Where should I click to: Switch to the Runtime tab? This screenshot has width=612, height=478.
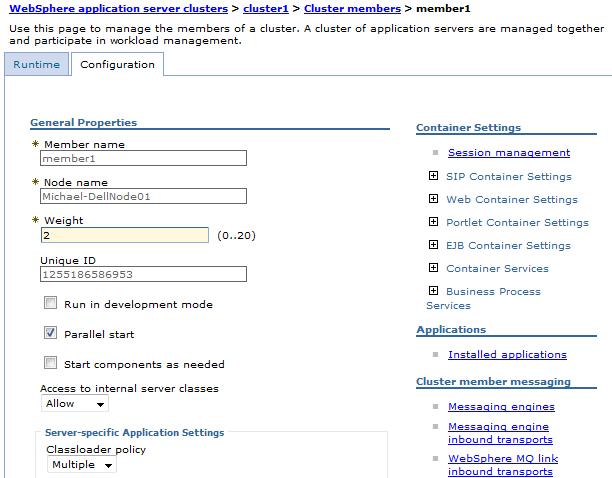(37, 64)
